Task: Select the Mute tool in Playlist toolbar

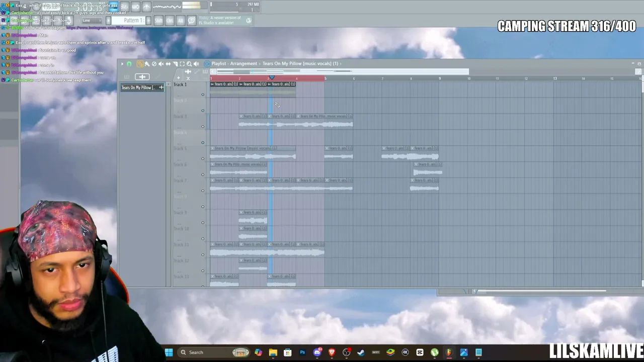Action: (161, 64)
